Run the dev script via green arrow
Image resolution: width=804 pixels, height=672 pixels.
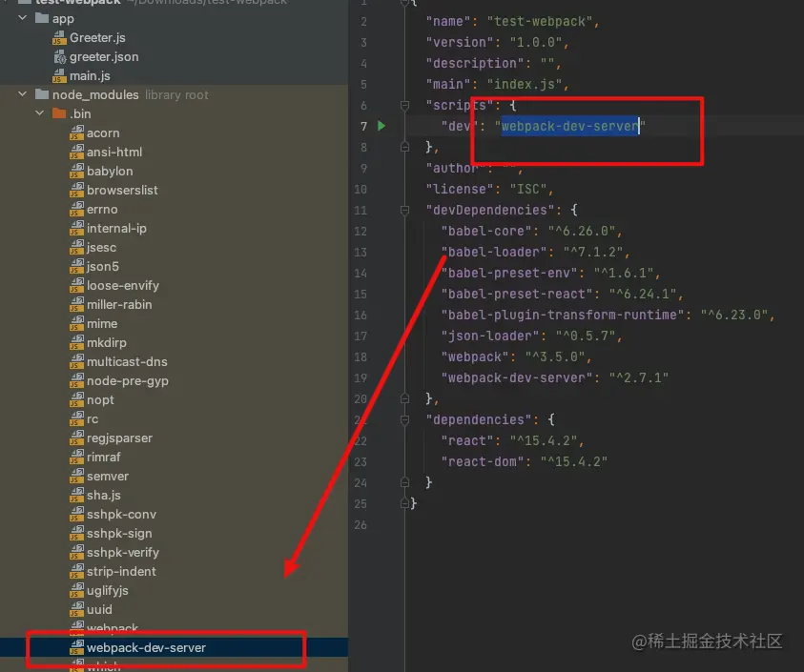click(x=381, y=126)
